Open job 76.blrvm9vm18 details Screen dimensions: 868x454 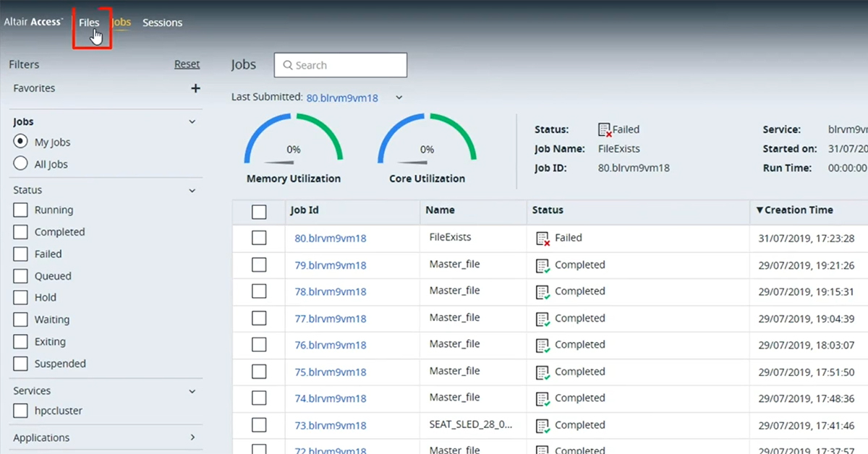pyautogui.click(x=331, y=346)
